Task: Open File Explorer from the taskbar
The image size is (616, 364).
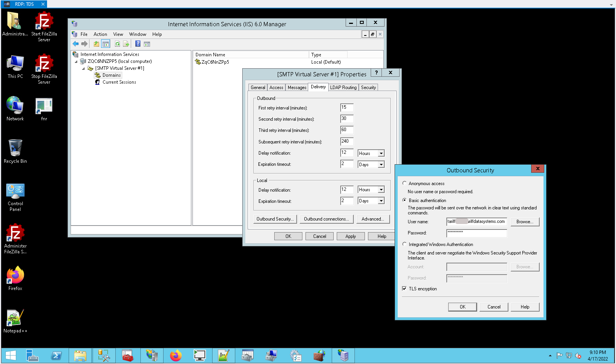Action: pyautogui.click(x=80, y=356)
